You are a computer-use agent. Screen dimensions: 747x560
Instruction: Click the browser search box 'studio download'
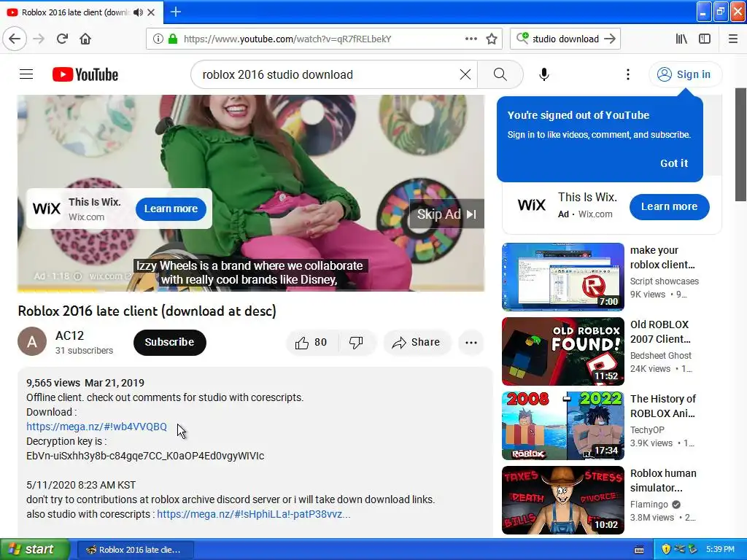point(565,39)
